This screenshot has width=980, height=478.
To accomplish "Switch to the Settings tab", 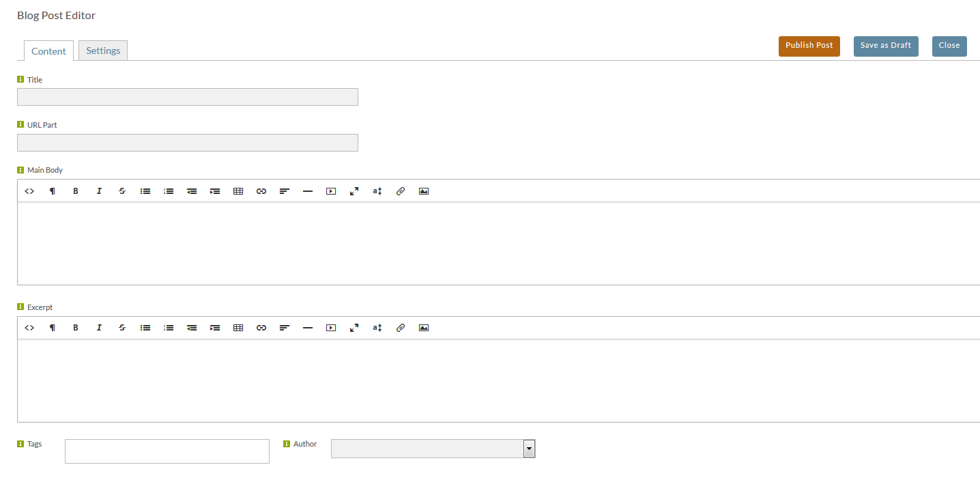I will (x=103, y=51).
